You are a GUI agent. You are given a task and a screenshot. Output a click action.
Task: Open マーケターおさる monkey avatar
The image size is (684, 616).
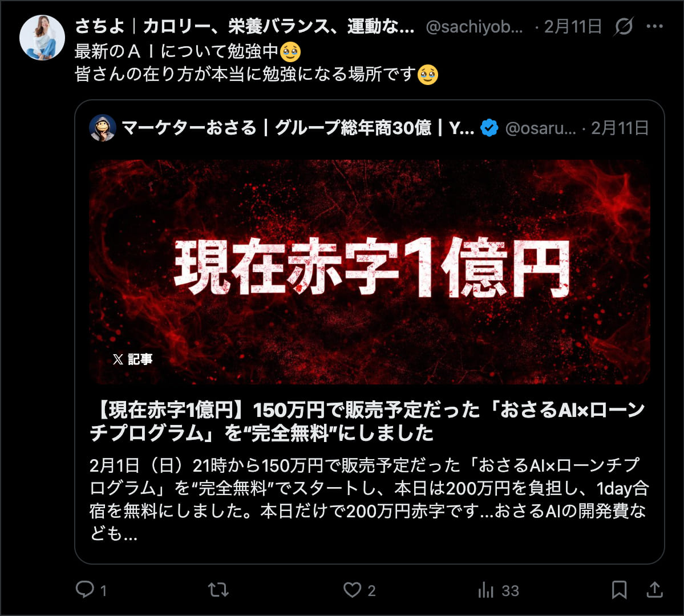[x=103, y=128]
